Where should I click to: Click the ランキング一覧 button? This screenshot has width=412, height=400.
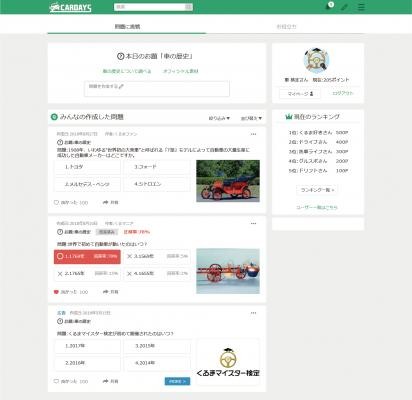click(x=317, y=190)
